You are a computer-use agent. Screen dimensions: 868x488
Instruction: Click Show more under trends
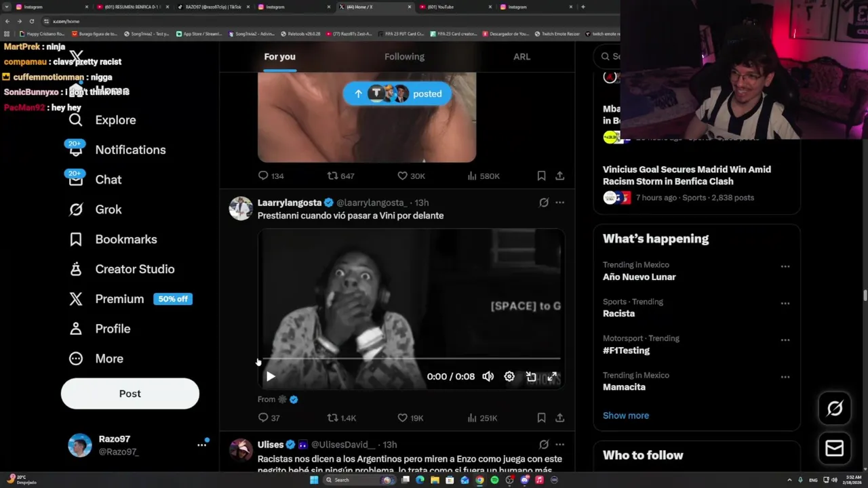(626, 415)
